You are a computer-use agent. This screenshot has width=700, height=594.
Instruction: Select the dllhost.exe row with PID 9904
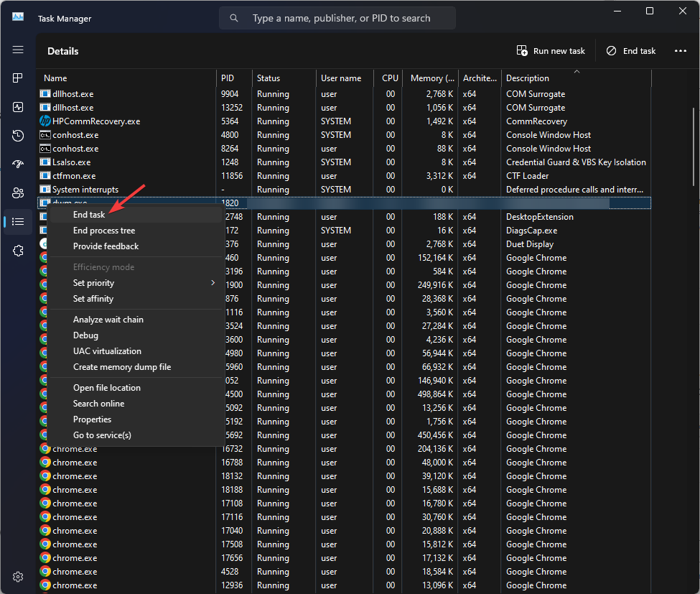pyautogui.click(x=345, y=94)
